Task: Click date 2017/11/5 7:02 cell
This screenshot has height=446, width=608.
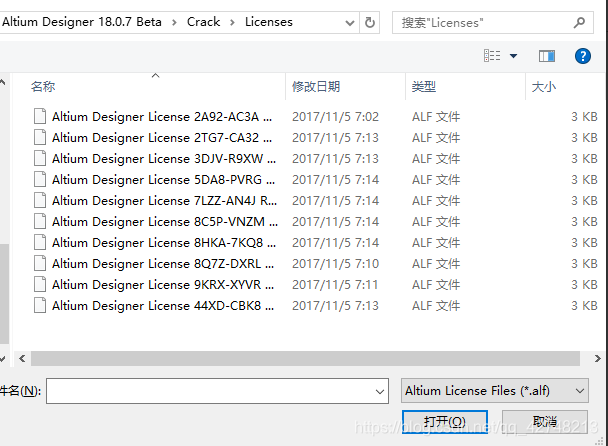Action: click(x=335, y=117)
